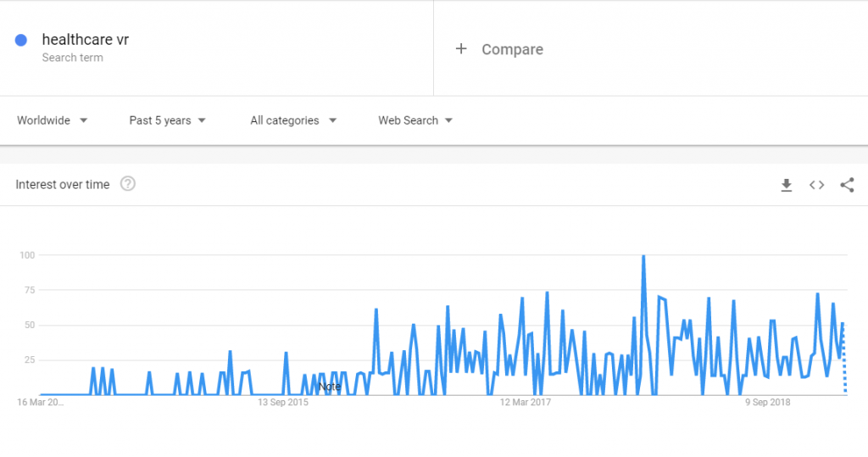The height and width of the screenshot is (457, 868).
Task: Edit the healthcare vr search term
Action: point(86,39)
